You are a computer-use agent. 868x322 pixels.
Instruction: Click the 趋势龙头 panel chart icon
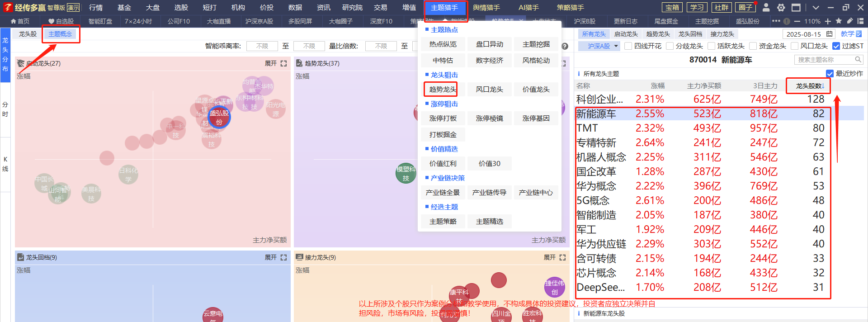[x=299, y=63]
